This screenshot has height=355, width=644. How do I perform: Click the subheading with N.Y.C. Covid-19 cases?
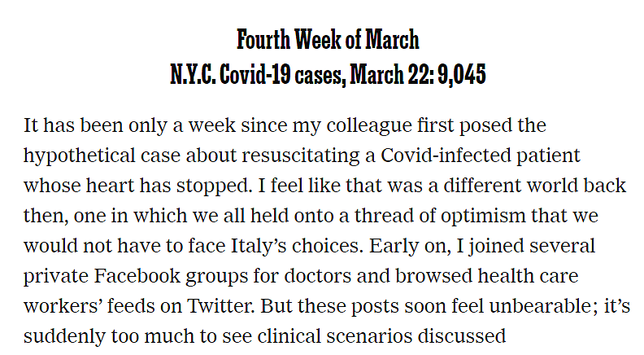328,74
